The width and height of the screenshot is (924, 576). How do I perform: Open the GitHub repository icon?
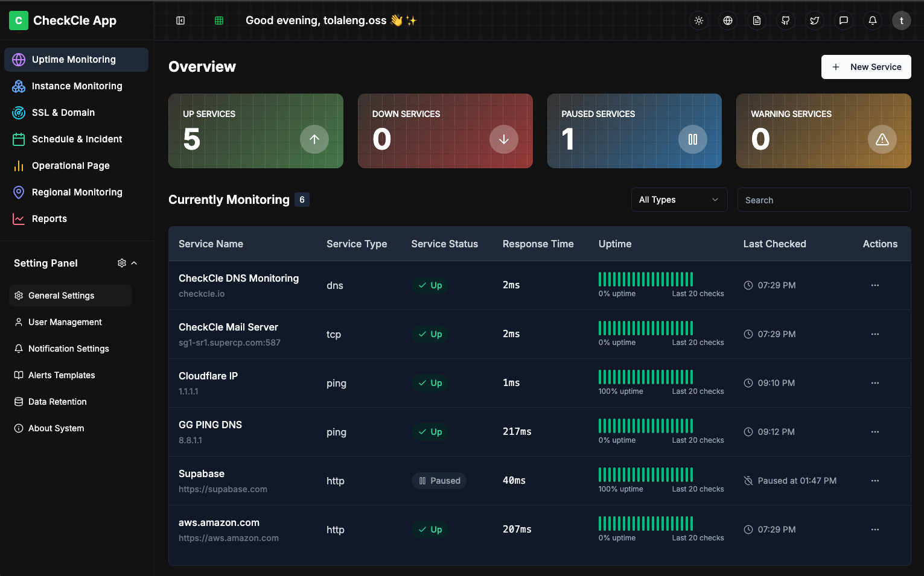pos(785,20)
